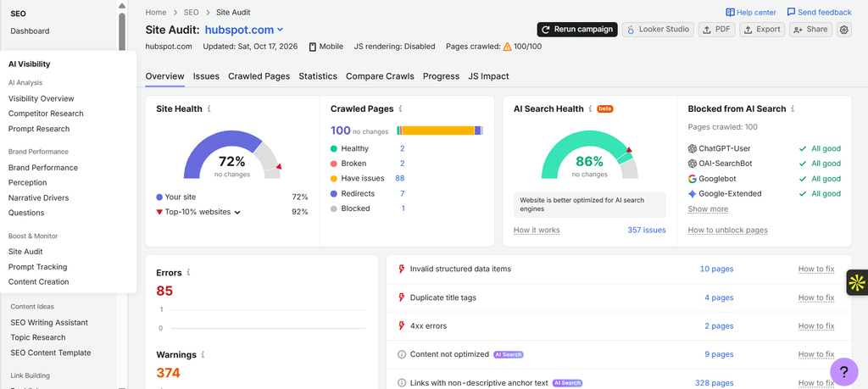The height and width of the screenshot is (389, 868).
Task: Download the PDF report
Action: click(x=716, y=30)
